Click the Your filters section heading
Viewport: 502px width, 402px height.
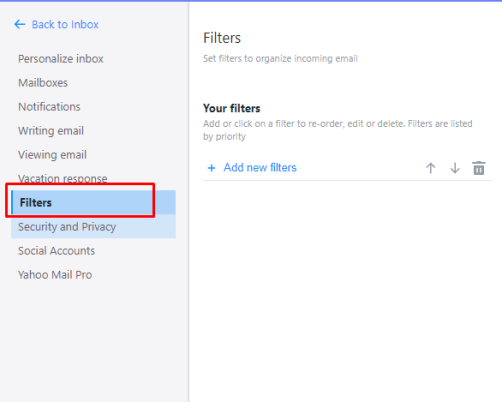pyautogui.click(x=232, y=108)
